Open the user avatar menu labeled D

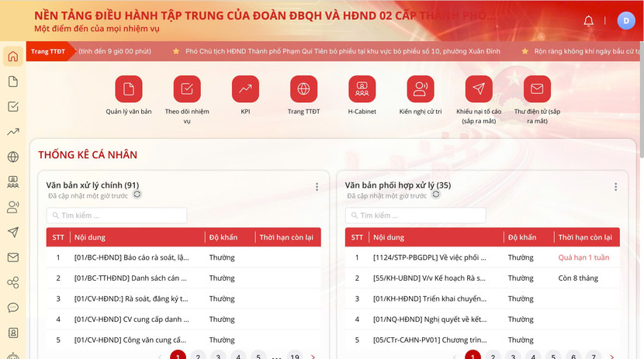pyautogui.click(x=625, y=21)
